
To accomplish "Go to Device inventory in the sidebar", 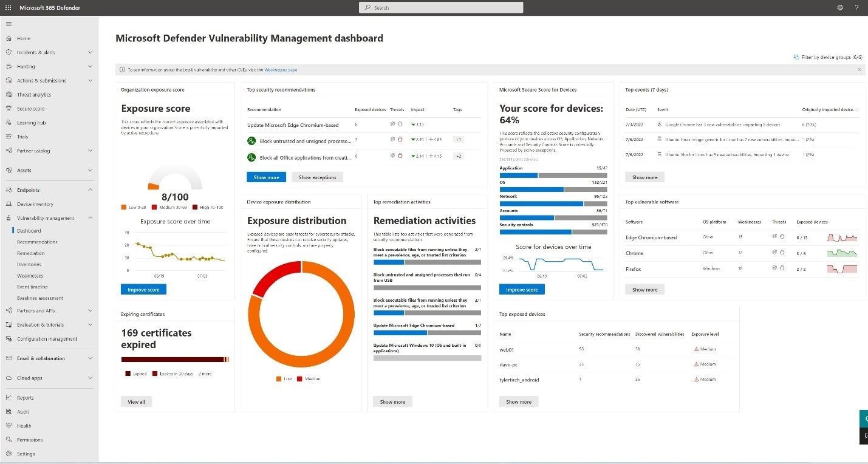I will pos(35,204).
